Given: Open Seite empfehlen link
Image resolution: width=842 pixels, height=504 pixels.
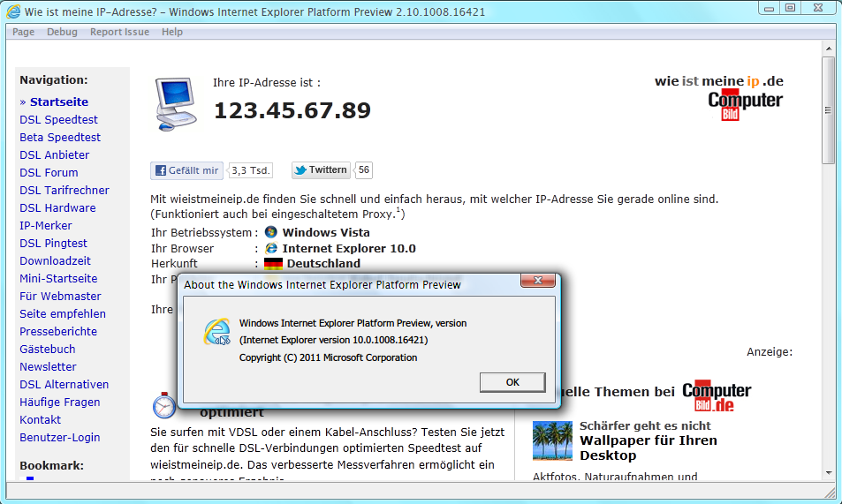Looking at the screenshot, I should pyautogui.click(x=63, y=314).
